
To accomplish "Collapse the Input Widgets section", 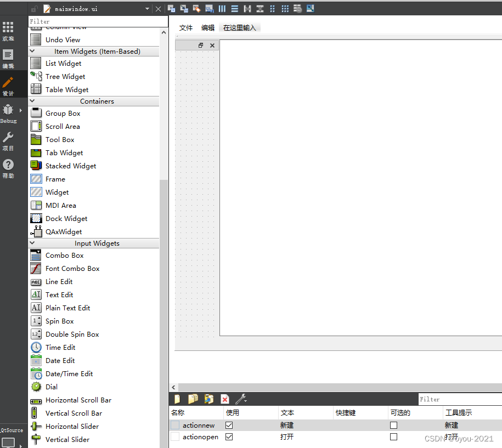I will click(31, 243).
